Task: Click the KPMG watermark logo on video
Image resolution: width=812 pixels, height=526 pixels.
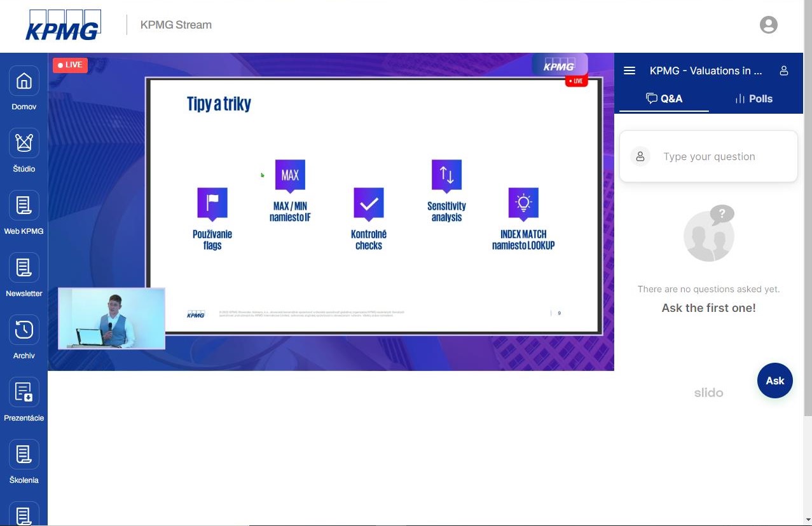Action: click(x=559, y=66)
